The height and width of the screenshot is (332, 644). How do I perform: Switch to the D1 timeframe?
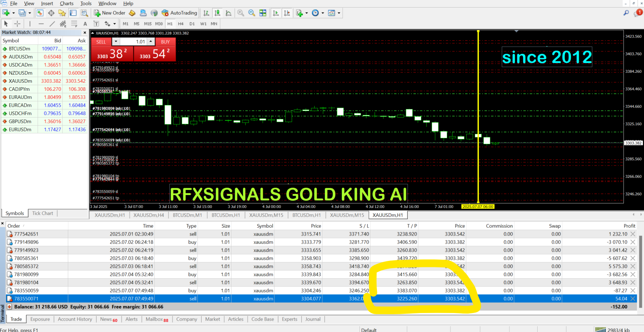pos(192,24)
